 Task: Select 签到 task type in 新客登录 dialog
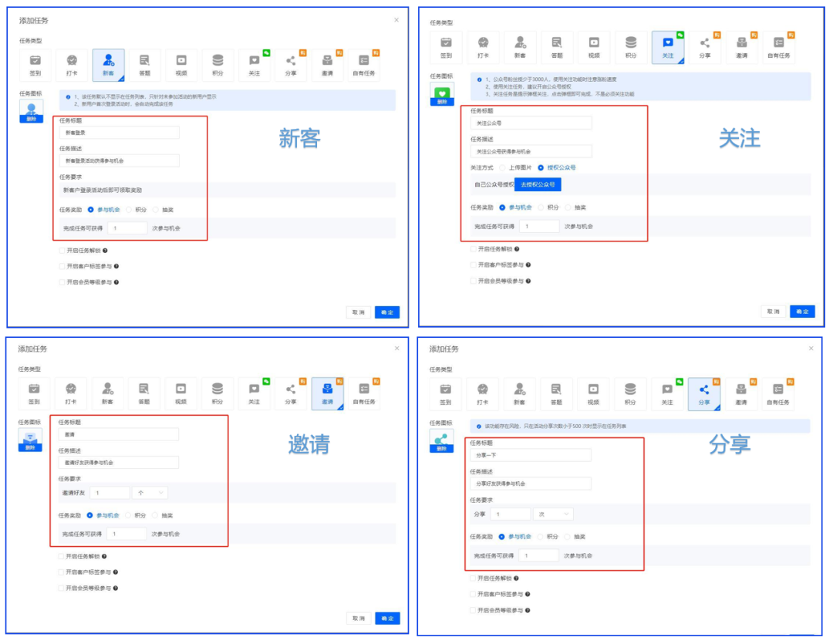pos(35,65)
